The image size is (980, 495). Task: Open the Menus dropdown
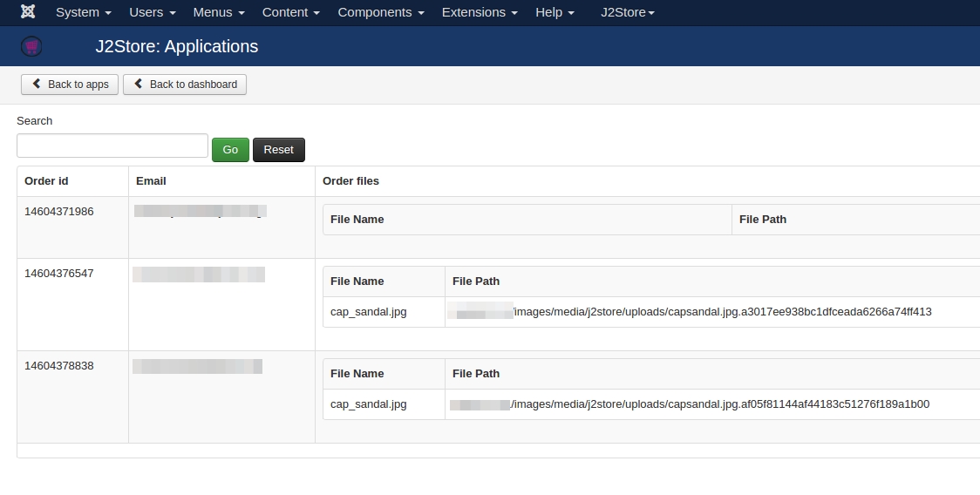219,12
